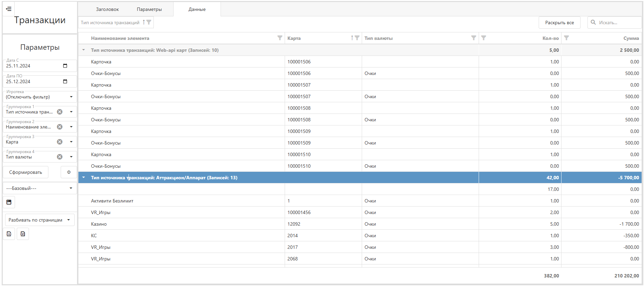Click the Транзакции title

click(40, 20)
